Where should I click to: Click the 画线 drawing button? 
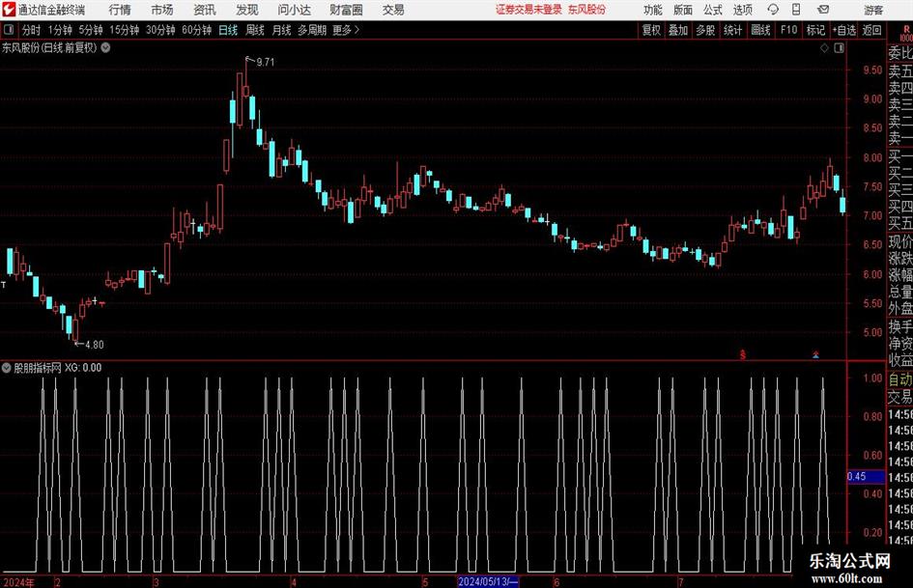[760, 30]
